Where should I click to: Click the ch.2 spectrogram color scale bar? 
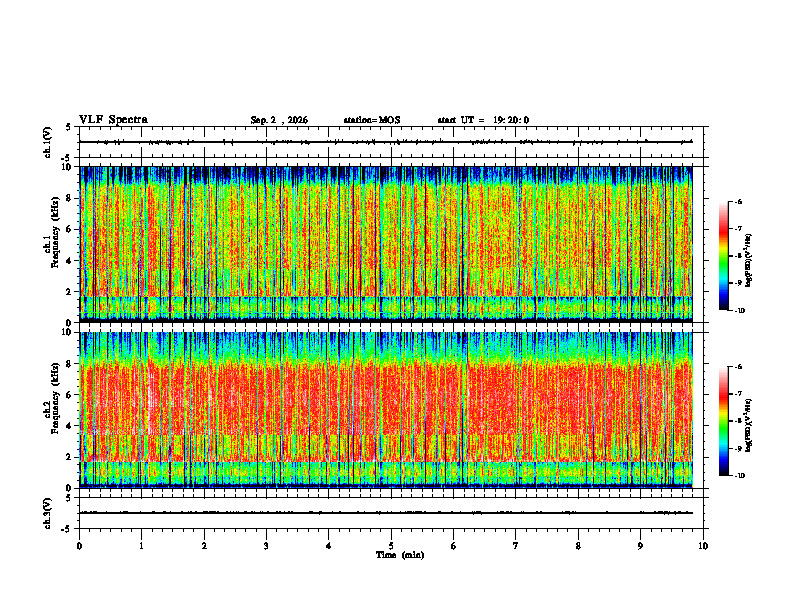[x=723, y=421]
